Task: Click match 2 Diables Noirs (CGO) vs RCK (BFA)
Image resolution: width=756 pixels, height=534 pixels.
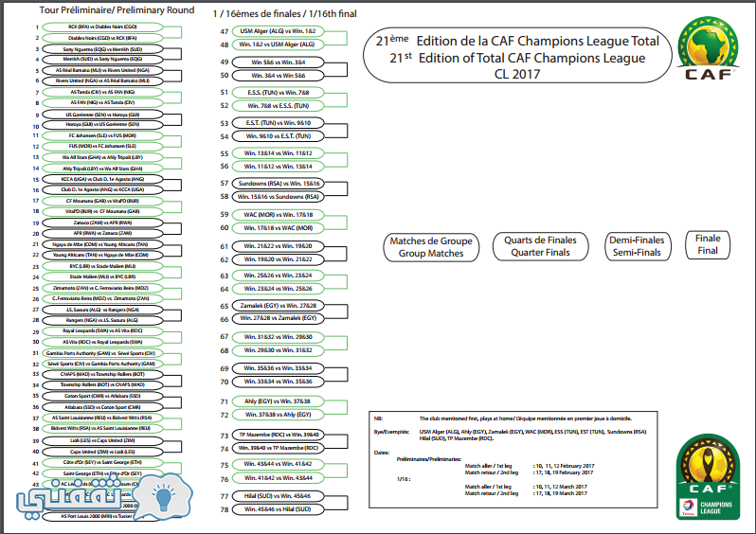Action: [x=102, y=38]
